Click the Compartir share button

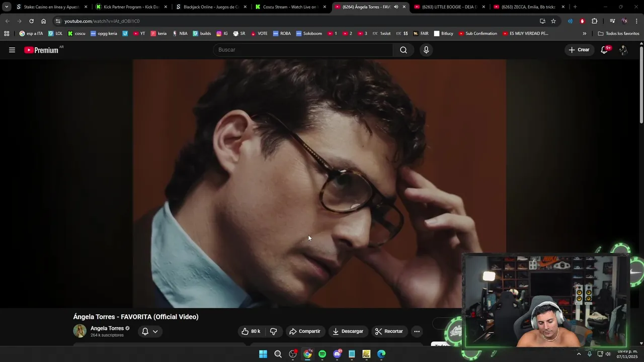pyautogui.click(x=305, y=331)
